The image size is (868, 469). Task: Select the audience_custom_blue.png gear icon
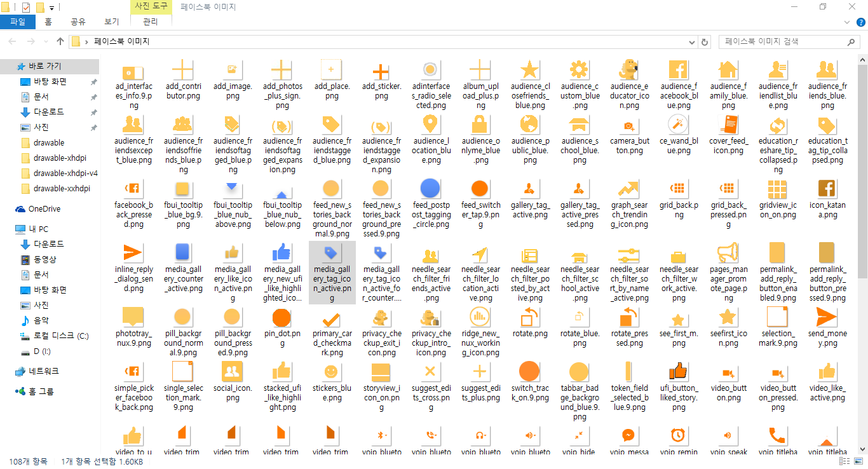[579, 70]
